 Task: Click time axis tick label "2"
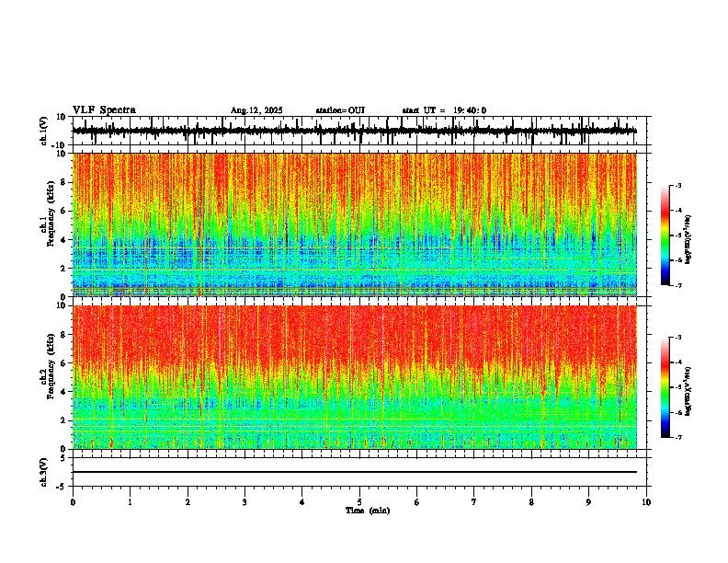pyautogui.click(x=188, y=502)
